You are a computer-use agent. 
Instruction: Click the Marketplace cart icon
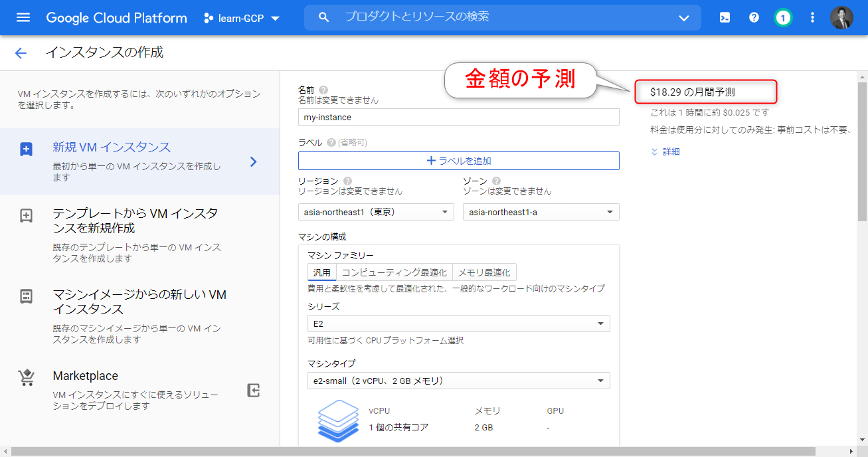[x=26, y=377]
